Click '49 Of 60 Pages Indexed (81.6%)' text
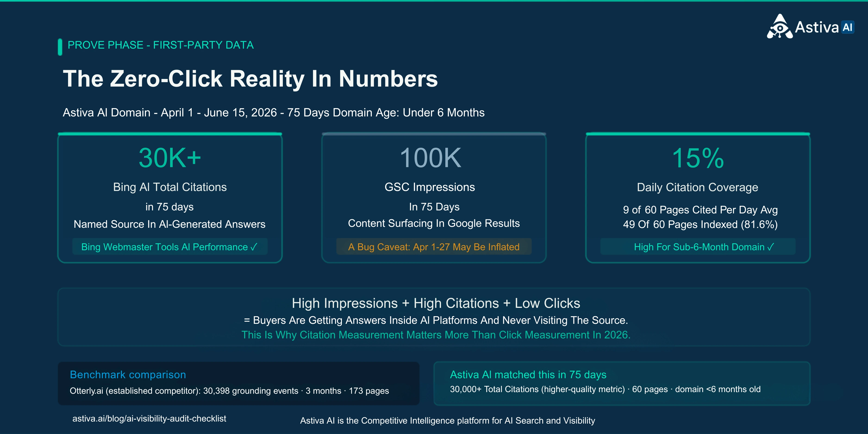The height and width of the screenshot is (434, 868). click(x=700, y=225)
